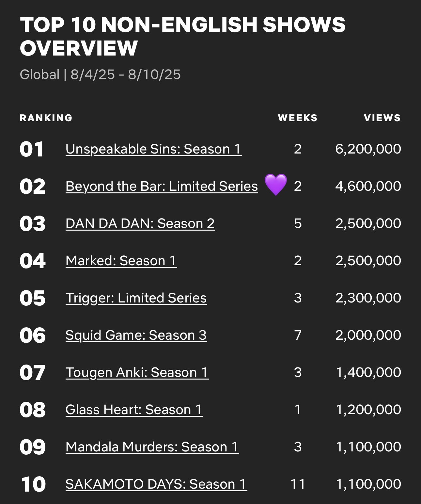
Task: Click the purple heart emoji
Action: [x=276, y=185]
